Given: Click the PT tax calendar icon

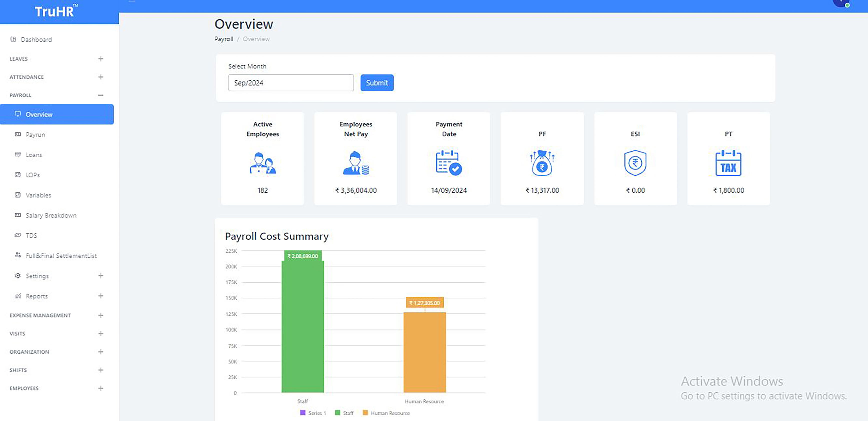Looking at the screenshot, I should 728,163.
